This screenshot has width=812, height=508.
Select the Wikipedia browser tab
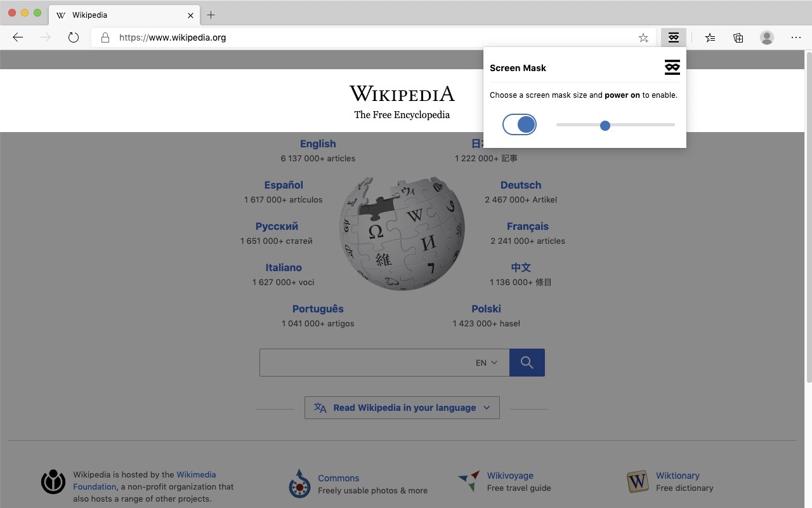coord(124,15)
